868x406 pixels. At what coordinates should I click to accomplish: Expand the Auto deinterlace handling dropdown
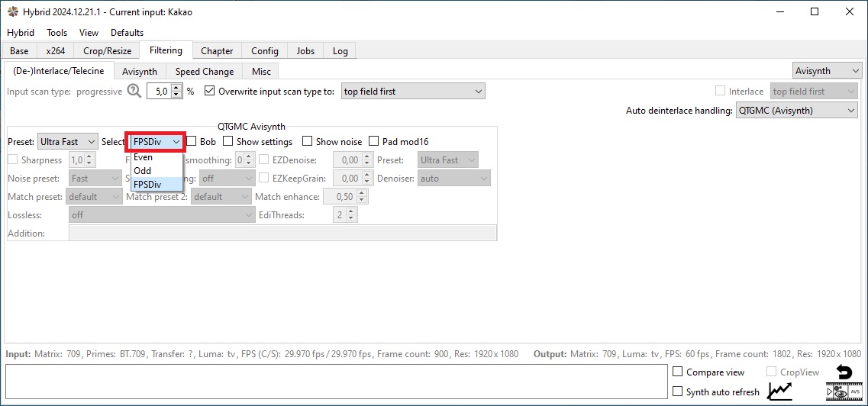click(x=796, y=111)
